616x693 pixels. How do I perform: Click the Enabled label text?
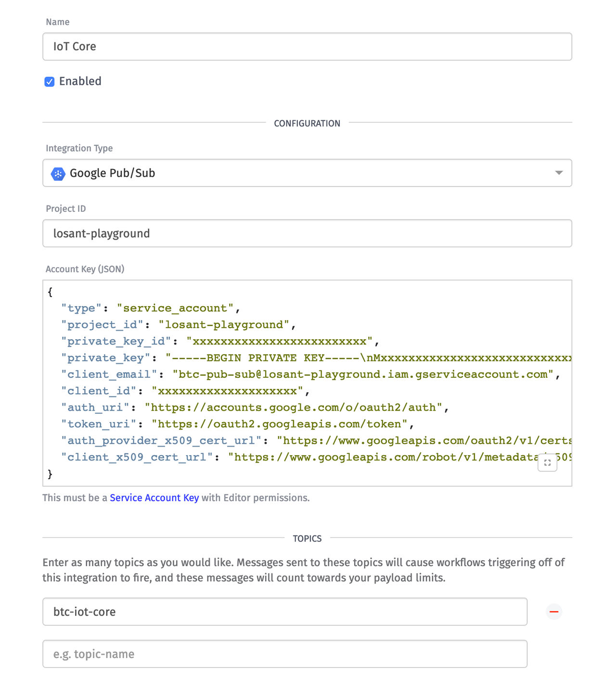[x=80, y=82]
